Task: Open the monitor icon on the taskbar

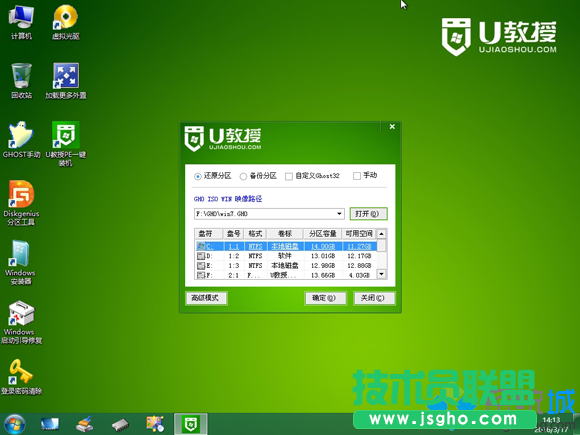Action: pyautogui.click(x=50, y=424)
